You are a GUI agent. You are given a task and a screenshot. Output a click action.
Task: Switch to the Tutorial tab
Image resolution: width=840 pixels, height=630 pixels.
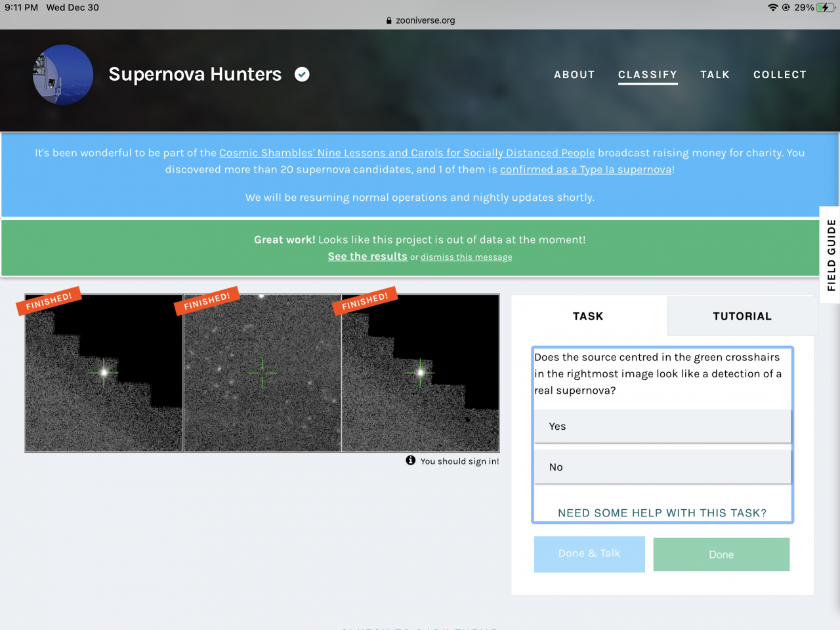[x=742, y=316]
